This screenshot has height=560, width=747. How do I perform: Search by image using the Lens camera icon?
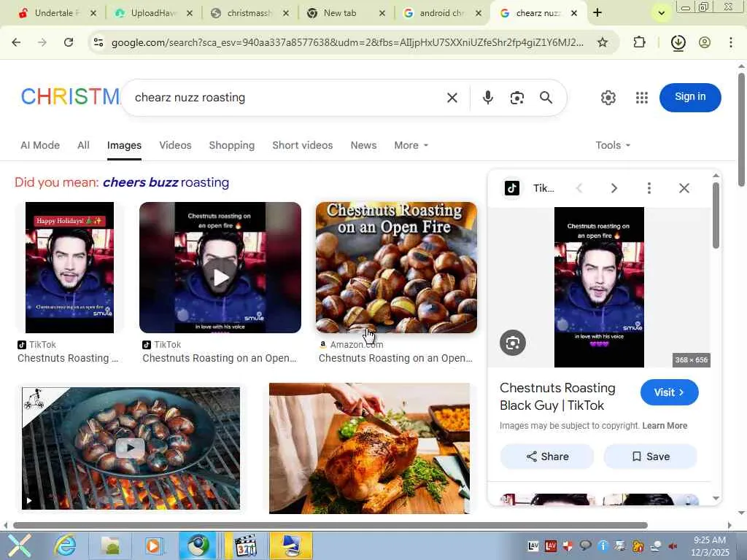[517, 98]
